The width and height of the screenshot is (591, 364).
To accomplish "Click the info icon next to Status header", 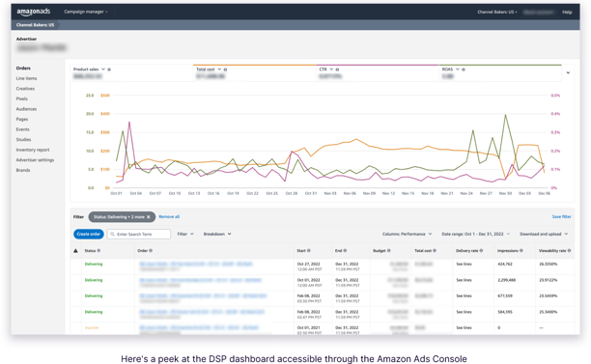I will pyautogui.click(x=99, y=251).
